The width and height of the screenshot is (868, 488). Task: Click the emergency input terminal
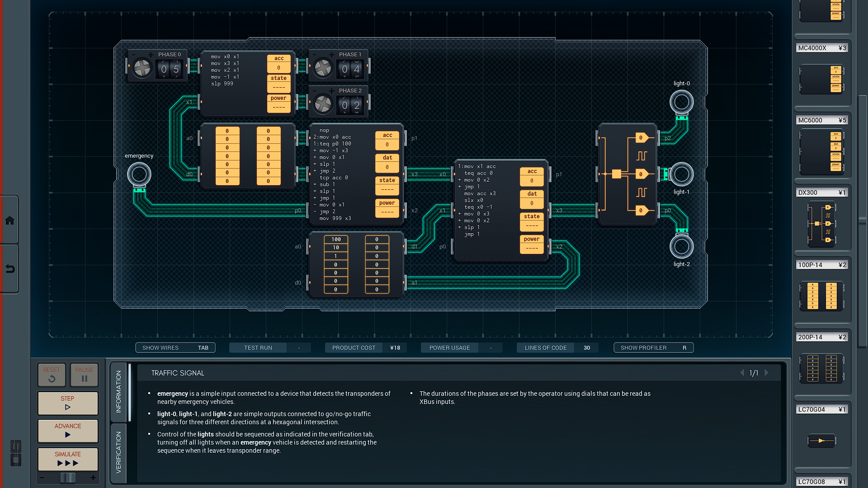[139, 174]
